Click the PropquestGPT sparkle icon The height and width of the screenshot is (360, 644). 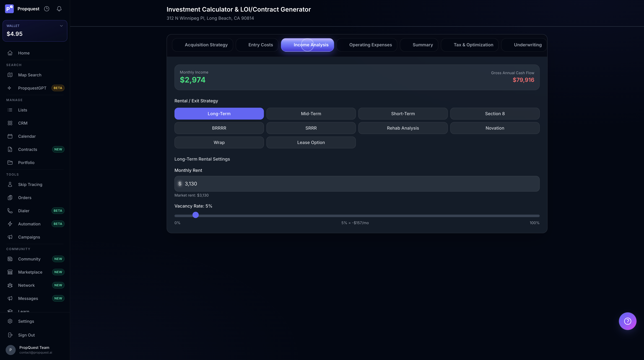click(10, 88)
